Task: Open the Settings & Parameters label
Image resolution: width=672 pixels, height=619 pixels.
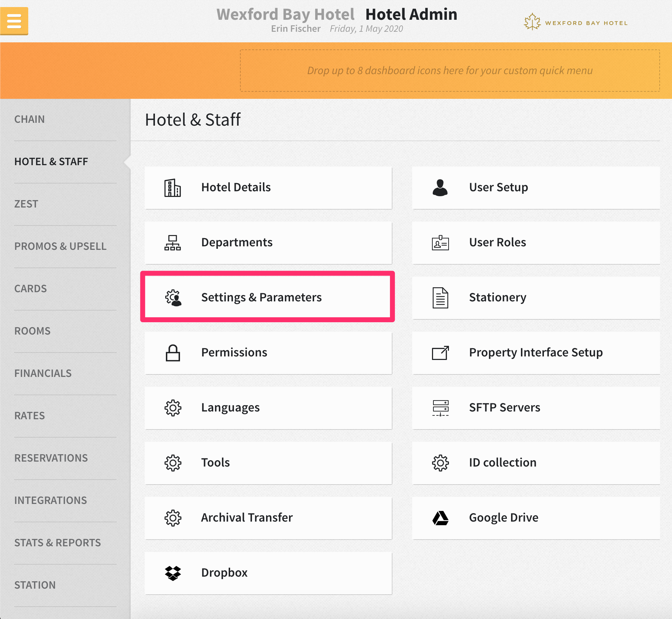Action: (x=262, y=298)
